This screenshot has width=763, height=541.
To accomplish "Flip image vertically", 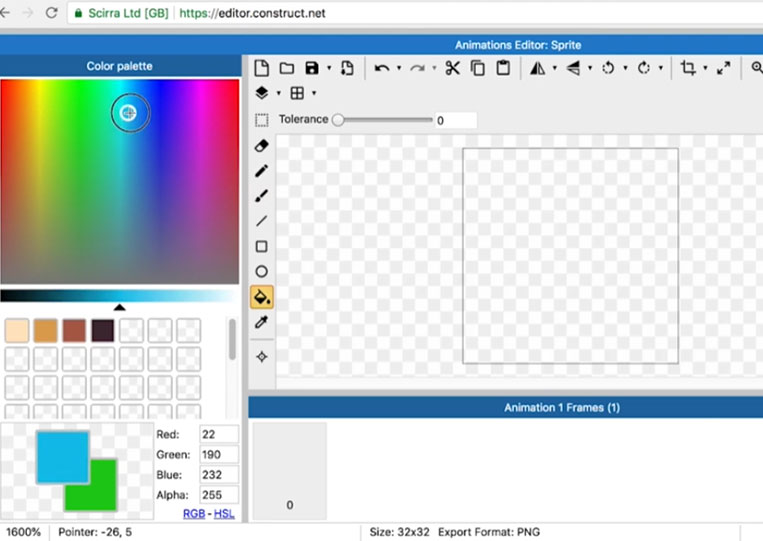I will coord(573,68).
